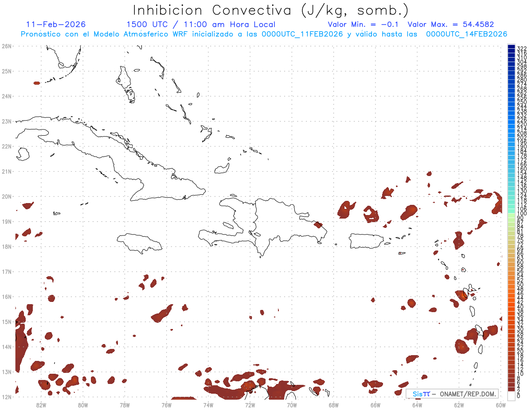This screenshot has width=532, height=411.
Task: Click the "74W" longitude label
Action: pos(208,405)
